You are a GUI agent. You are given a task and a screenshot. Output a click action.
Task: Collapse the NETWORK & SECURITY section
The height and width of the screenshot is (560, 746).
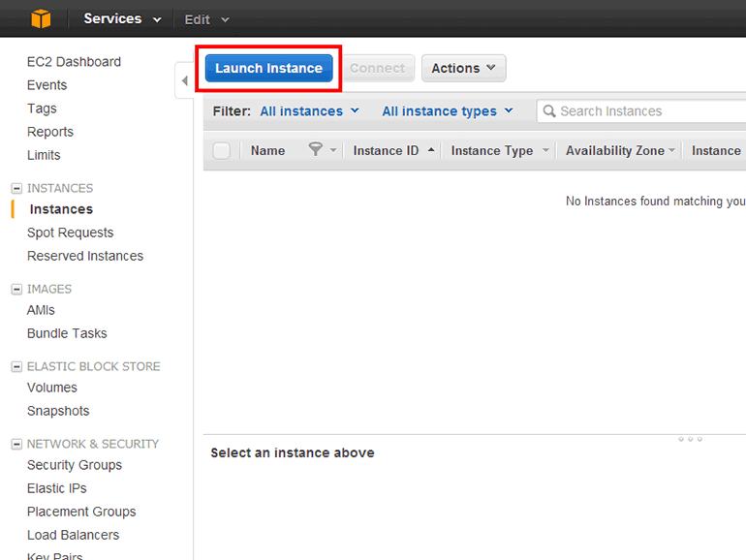tap(16, 444)
